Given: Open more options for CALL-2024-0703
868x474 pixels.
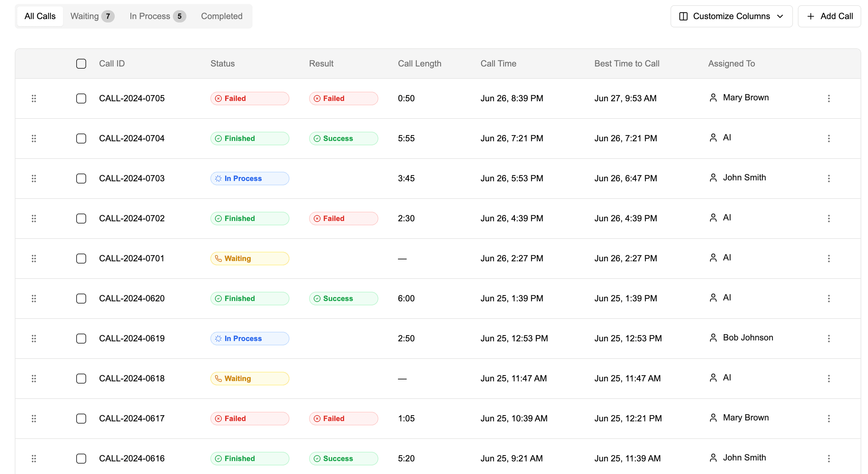Looking at the screenshot, I should point(829,178).
